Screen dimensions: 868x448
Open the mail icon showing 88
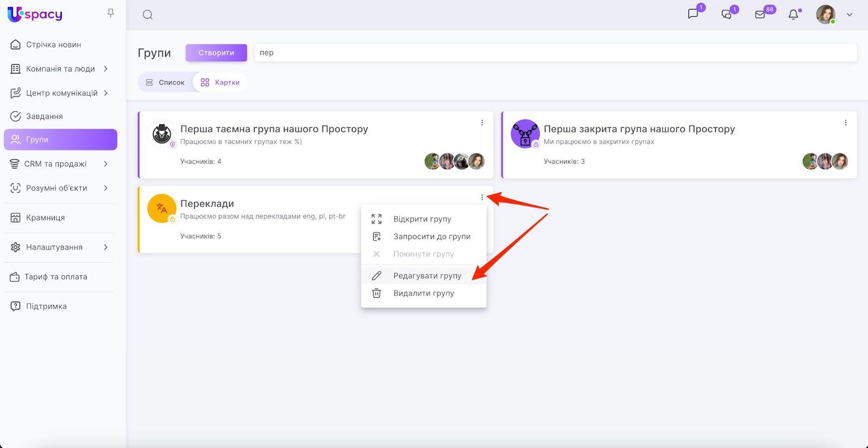point(760,15)
